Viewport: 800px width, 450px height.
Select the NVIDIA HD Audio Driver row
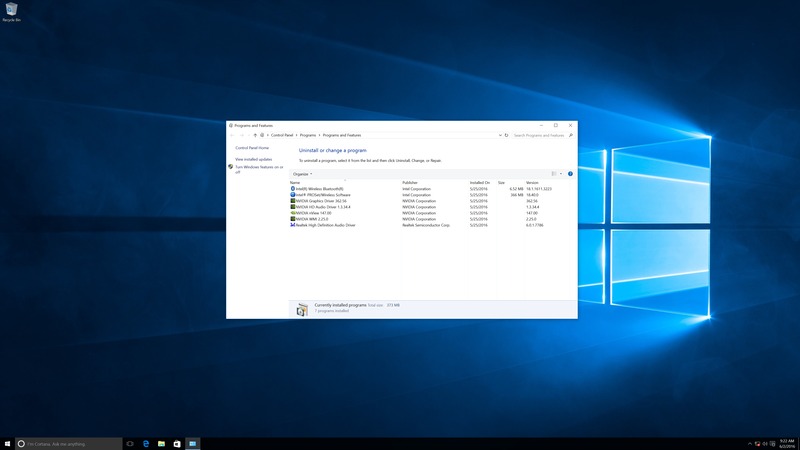[x=330, y=207]
